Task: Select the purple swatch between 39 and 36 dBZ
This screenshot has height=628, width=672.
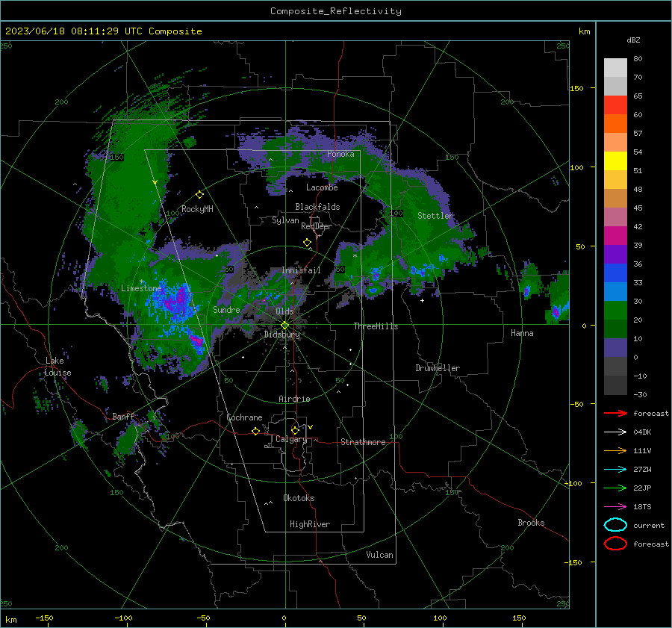Action: click(x=615, y=255)
